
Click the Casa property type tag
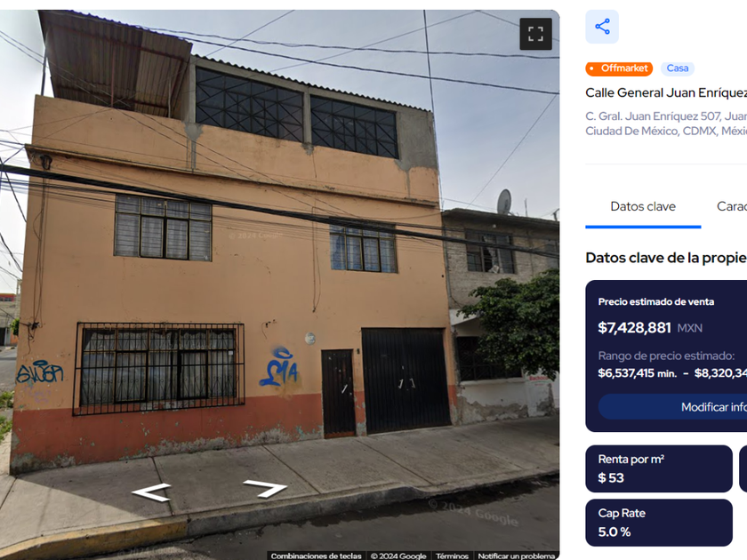click(x=677, y=68)
